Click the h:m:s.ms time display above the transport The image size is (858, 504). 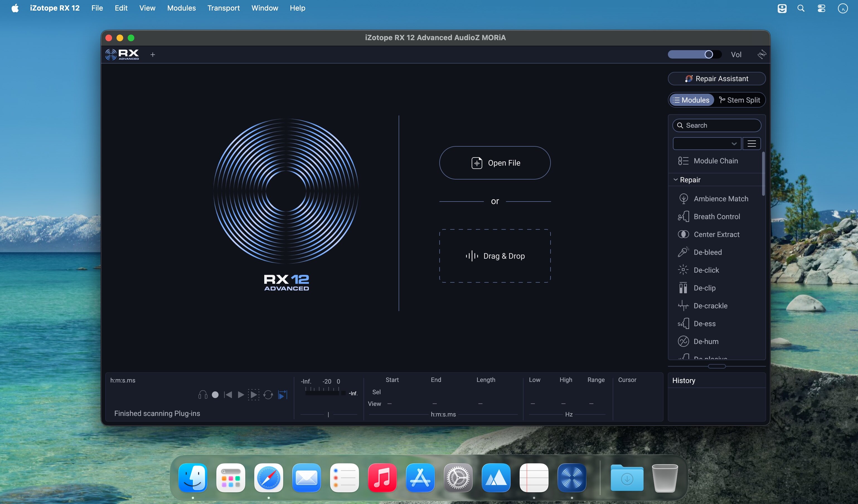point(123,380)
